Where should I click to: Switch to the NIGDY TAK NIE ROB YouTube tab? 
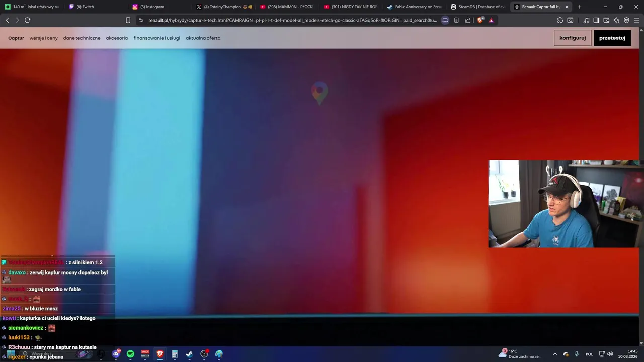point(351,7)
